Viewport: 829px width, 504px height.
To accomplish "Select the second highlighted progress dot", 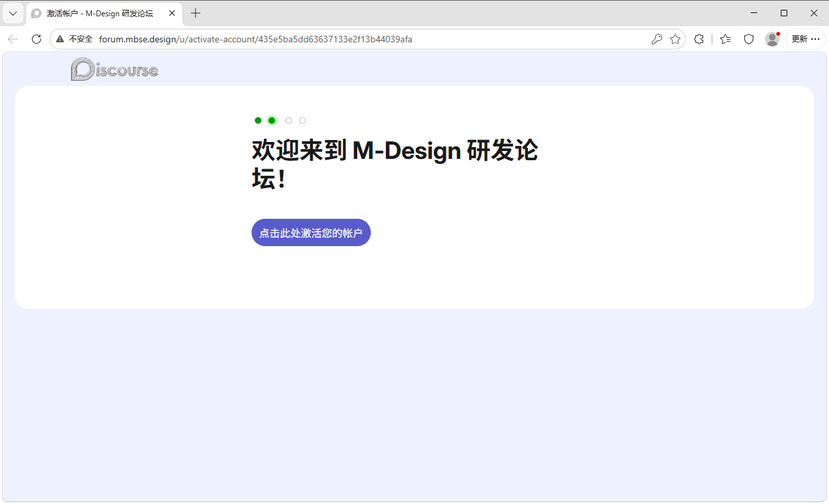I will click(272, 120).
